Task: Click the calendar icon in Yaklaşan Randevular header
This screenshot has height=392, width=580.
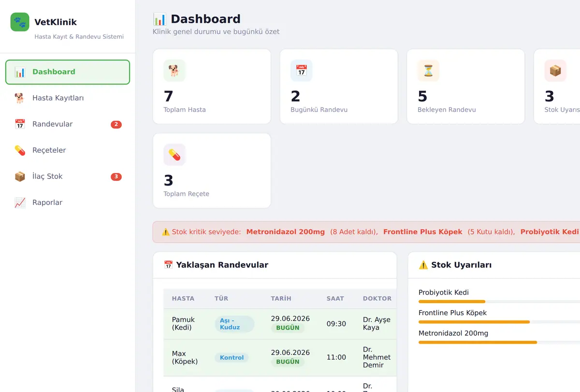Action: point(168,265)
